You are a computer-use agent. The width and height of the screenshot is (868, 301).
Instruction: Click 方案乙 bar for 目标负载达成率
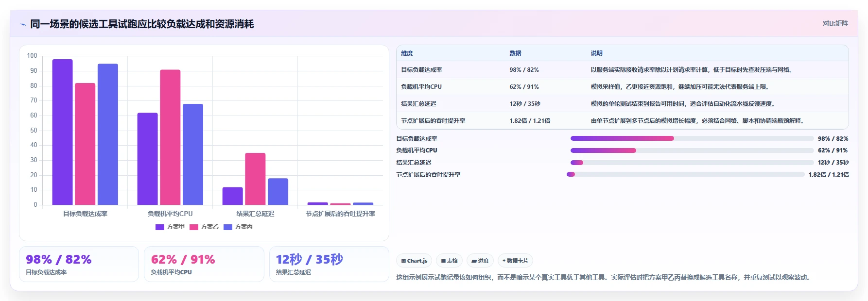[x=85, y=144]
